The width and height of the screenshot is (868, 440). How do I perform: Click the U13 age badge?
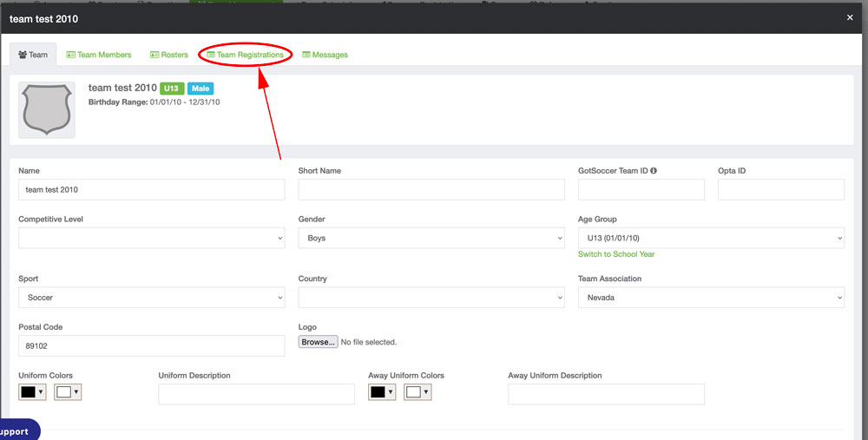[x=171, y=89]
